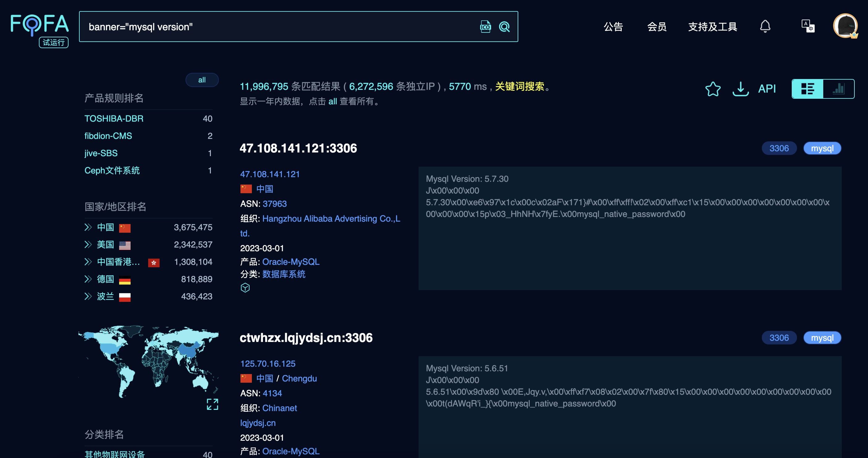Click the world map thumbnail
This screenshot has width=868, height=458.
pos(148,361)
